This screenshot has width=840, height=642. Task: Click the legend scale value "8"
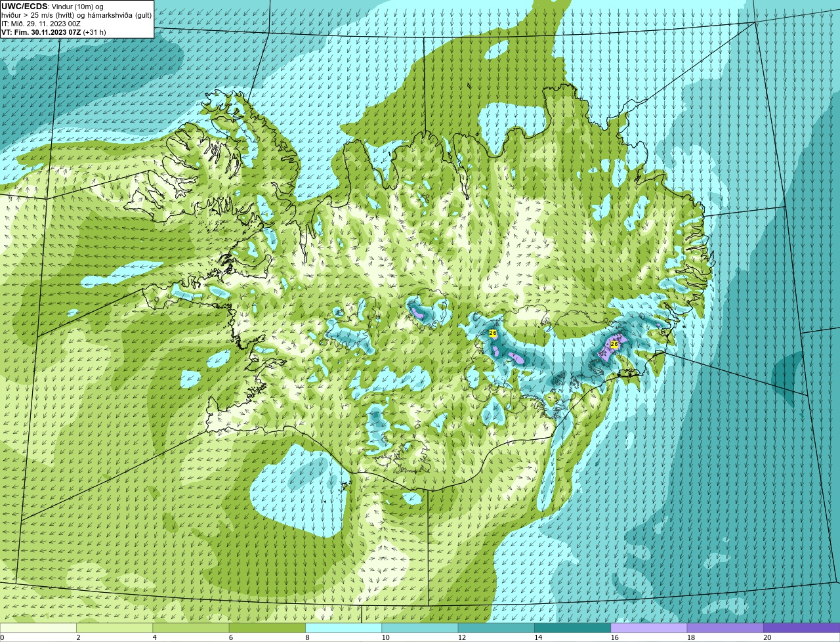pos(307,637)
